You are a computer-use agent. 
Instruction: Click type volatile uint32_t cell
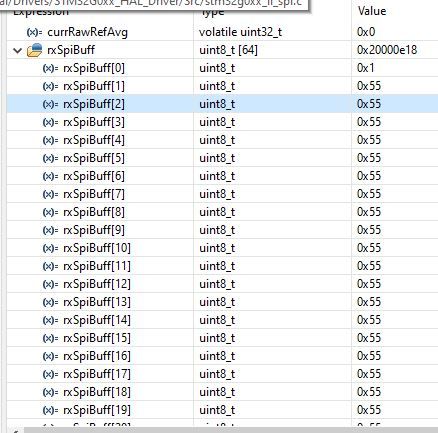point(240,32)
